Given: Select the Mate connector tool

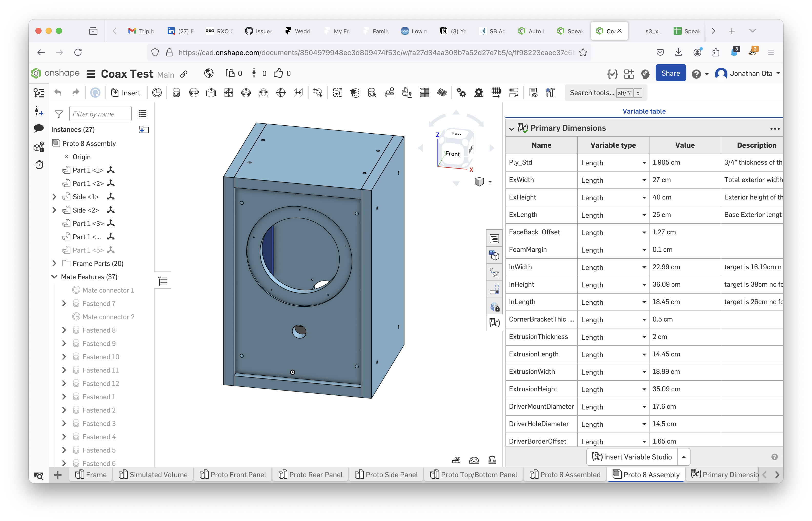Looking at the screenshot, I should pos(157,93).
